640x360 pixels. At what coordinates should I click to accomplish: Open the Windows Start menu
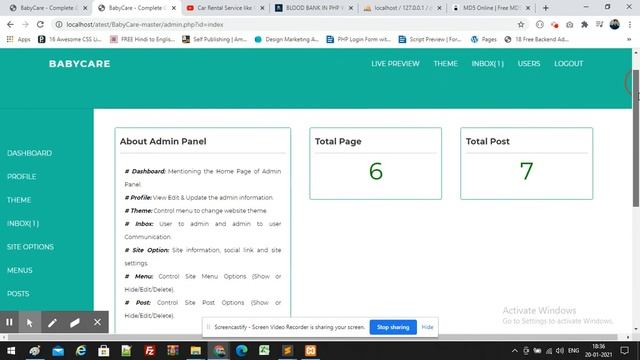click(11, 351)
